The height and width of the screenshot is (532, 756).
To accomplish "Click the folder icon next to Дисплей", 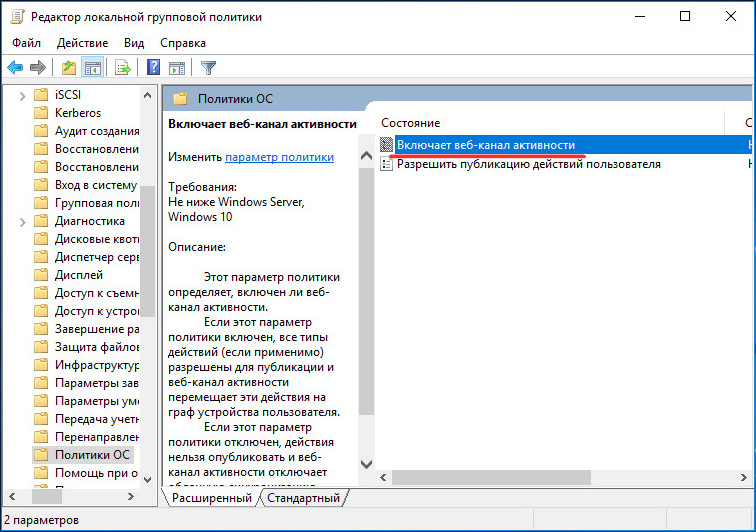I will coord(41,275).
